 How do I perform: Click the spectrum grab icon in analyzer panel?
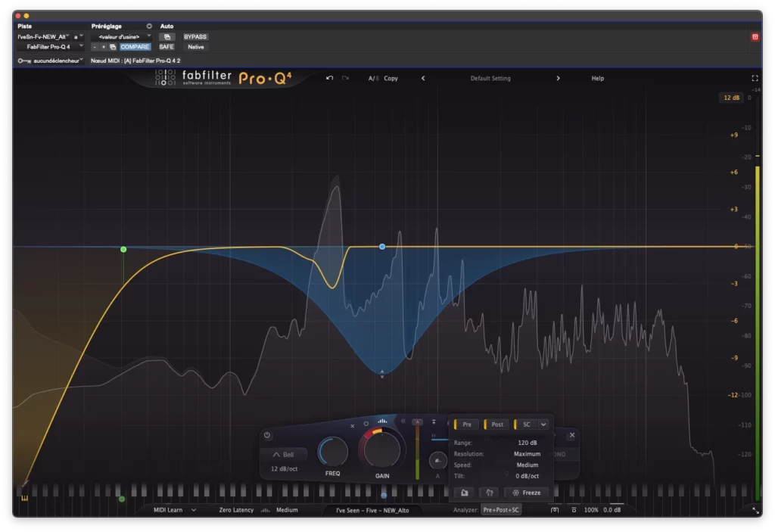coord(465,493)
